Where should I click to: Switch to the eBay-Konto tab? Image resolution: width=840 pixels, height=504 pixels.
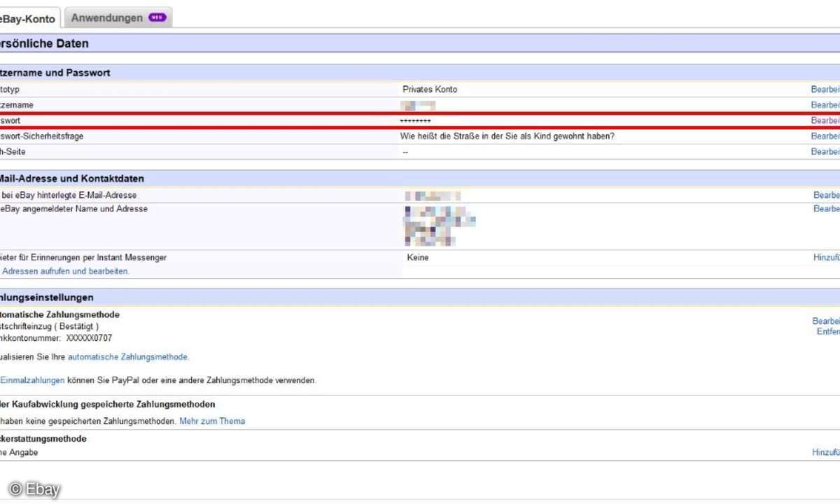(28, 19)
